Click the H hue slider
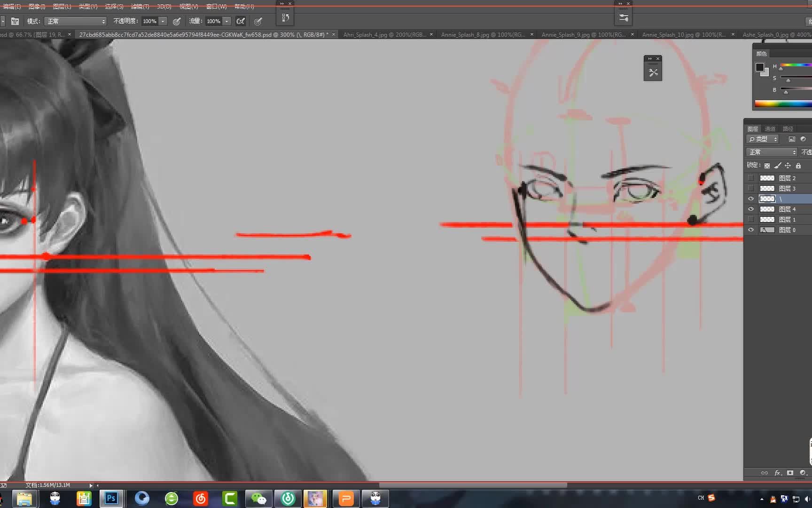This screenshot has width=812, height=508. 796,65
